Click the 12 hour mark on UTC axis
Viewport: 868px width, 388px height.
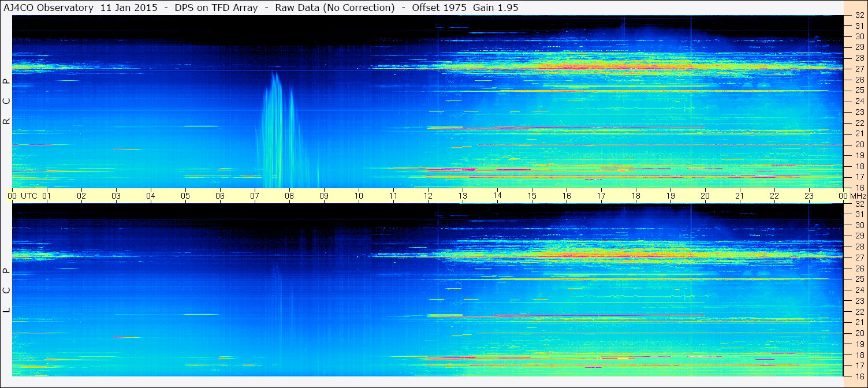[x=428, y=196]
